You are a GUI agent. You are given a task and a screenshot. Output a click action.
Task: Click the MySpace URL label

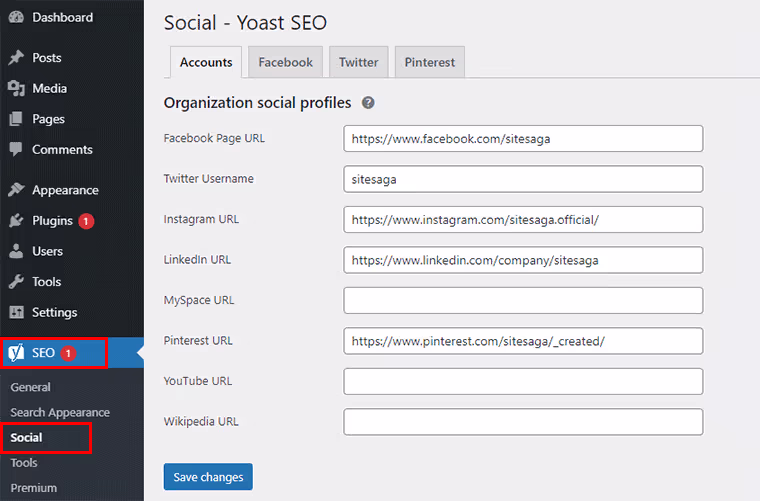coord(199,300)
